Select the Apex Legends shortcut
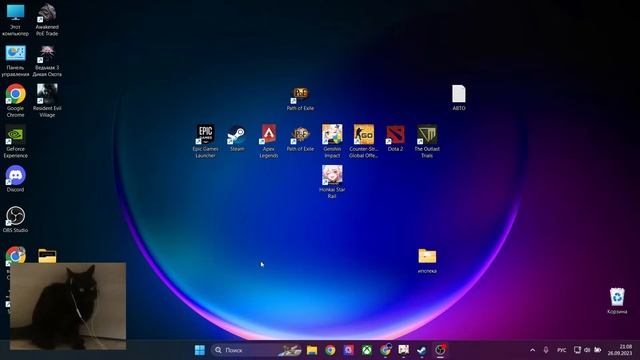This screenshot has width=640, height=360. coord(269,141)
